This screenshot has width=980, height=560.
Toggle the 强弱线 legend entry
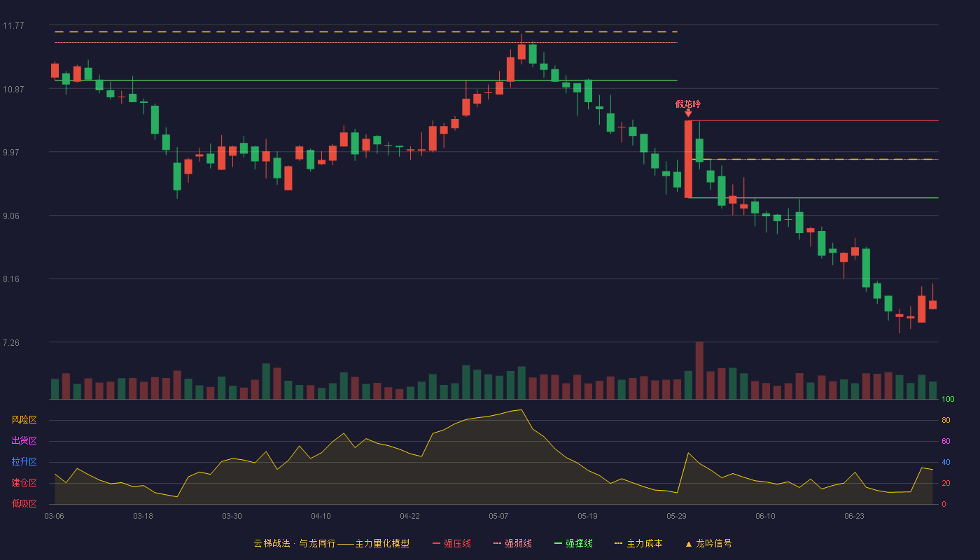[x=512, y=543]
